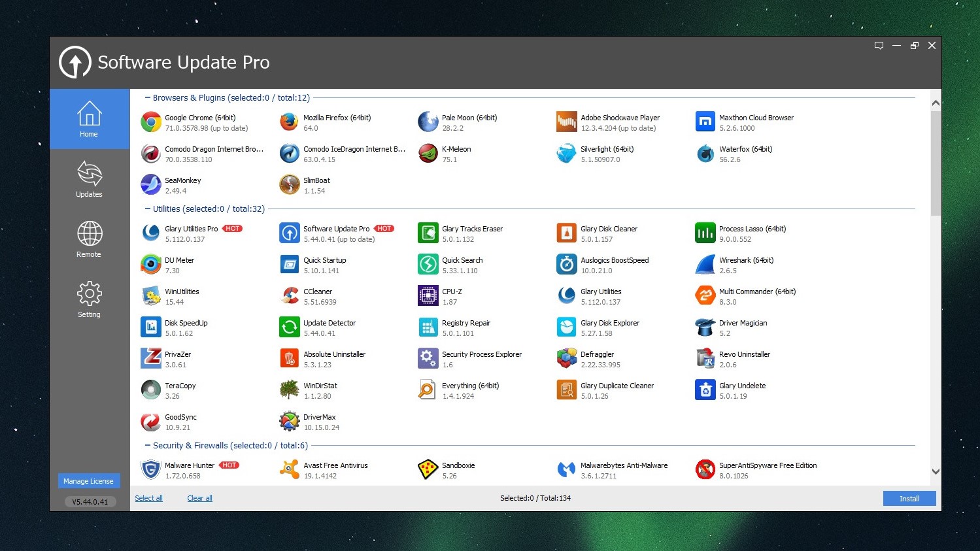This screenshot has width=980, height=551.
Task: Click the Glary Undelete entry name
Action: coord(742,386)
